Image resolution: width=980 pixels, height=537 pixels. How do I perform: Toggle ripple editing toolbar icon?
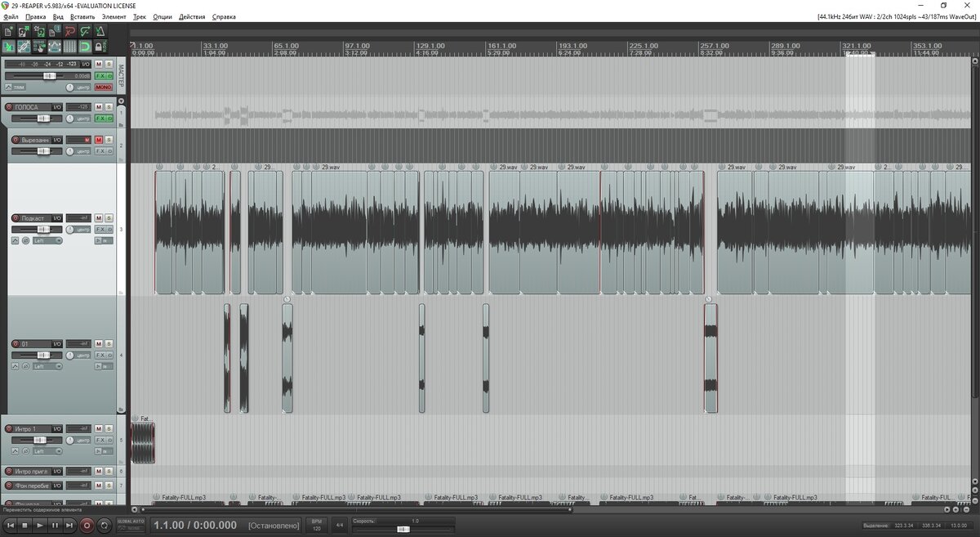tap(38, 47)
